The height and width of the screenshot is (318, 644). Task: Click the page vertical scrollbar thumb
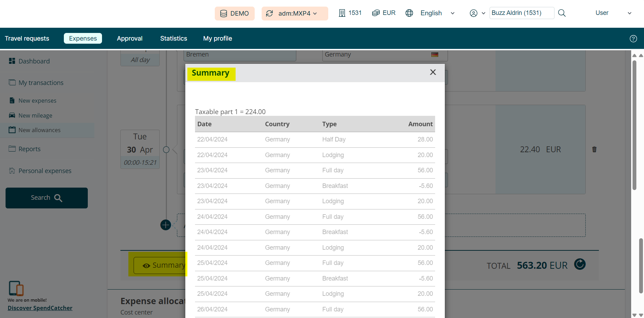(641, 265)
